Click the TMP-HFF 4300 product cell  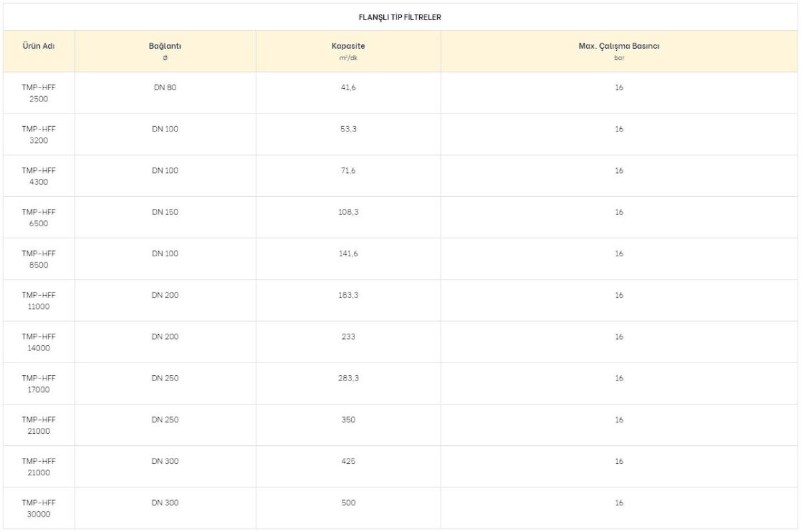pyautogui.click(x=39, y=176)
